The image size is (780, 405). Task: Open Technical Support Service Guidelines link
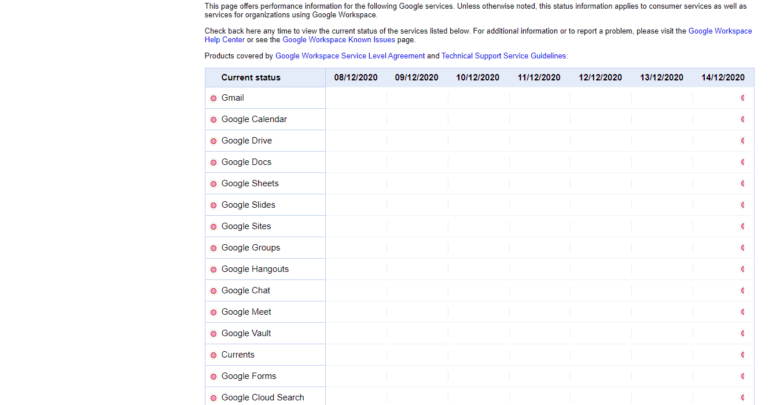click(x=503, y=56)
